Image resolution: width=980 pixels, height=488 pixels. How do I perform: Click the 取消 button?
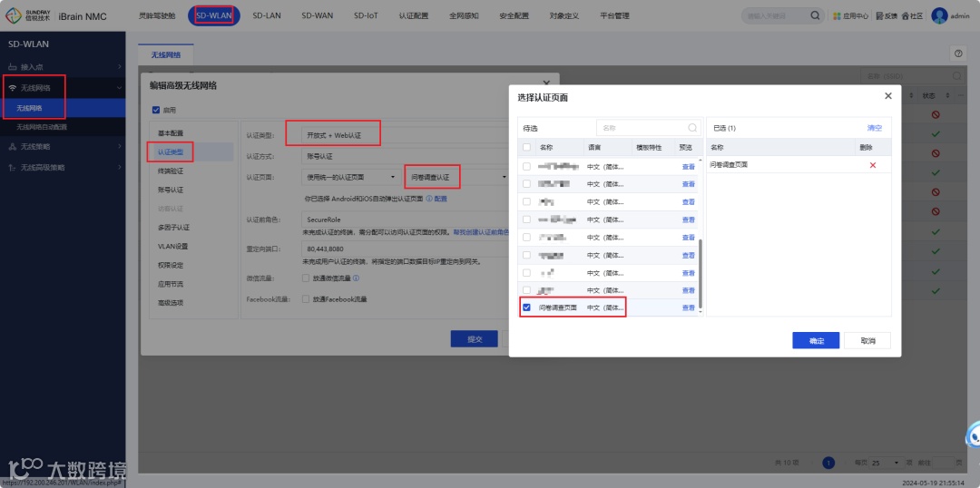pos(867,340)
